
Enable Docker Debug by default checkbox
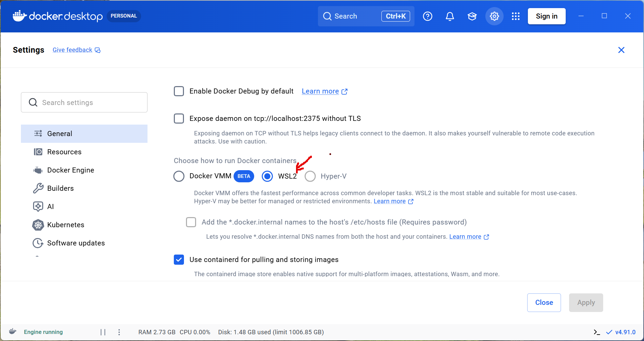coord(179,91)
